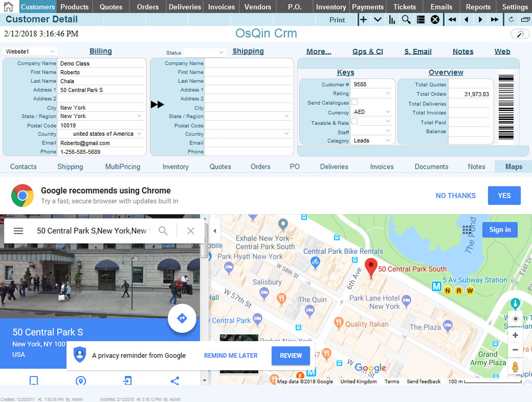Switch to list view toolbar icon
Viewport: 532px width, 402px height.
pyautogui.click(x=421, y=20)
